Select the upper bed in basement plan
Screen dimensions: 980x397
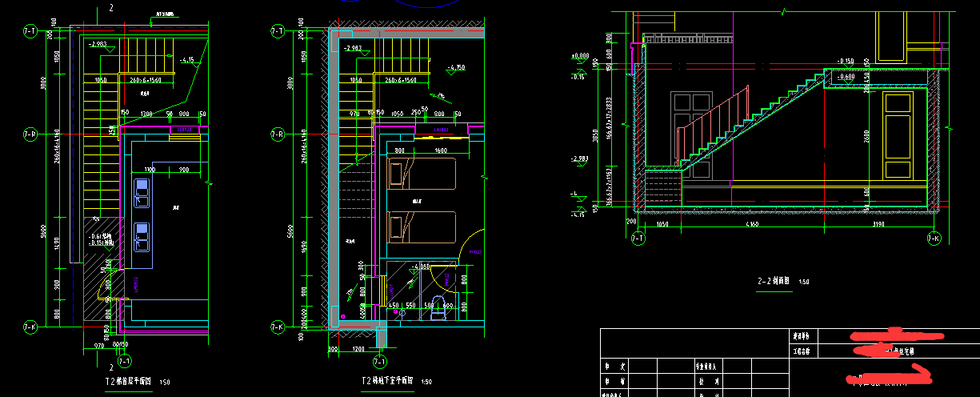coord(421,174)
